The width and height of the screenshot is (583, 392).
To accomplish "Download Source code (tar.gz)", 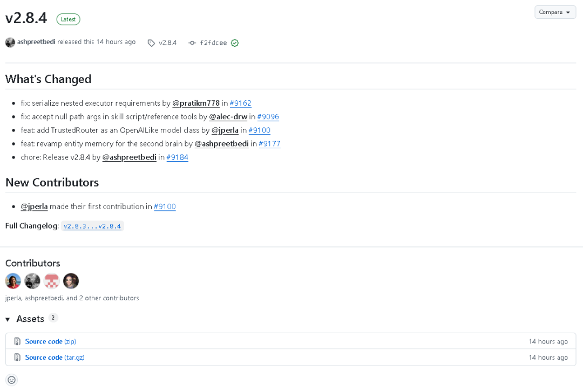I will [55, 357].
